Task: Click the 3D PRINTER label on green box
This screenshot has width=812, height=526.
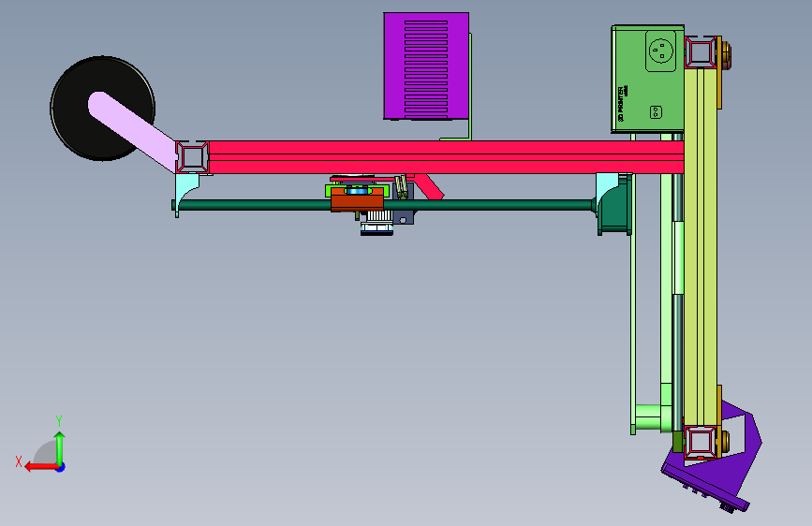Action: coord(622,104)
